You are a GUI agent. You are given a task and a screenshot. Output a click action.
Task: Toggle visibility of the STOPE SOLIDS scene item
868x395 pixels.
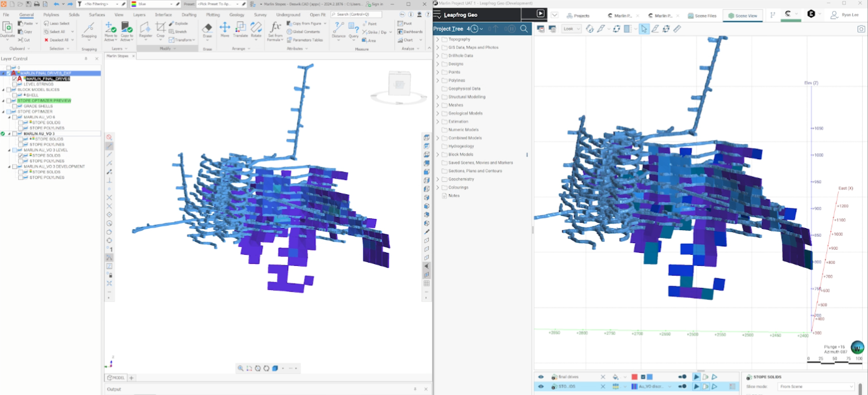click(x=540, y=387)
